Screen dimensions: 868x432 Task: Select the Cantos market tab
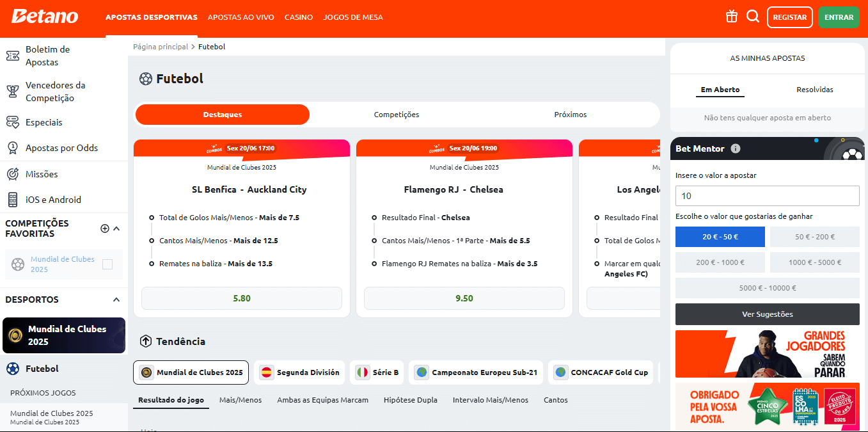pos(556,400)
